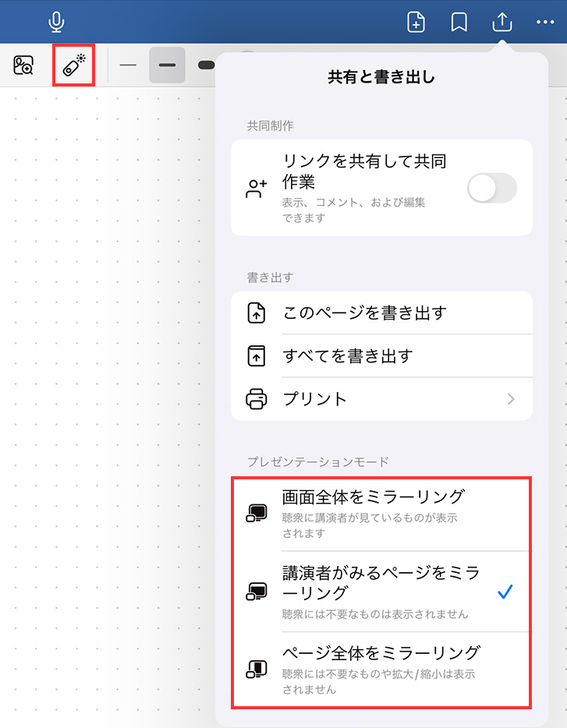The image size is (567, 728).
Task: Open the three-dot more options menu
Action: pyautogui.click(x=544, y=22)
